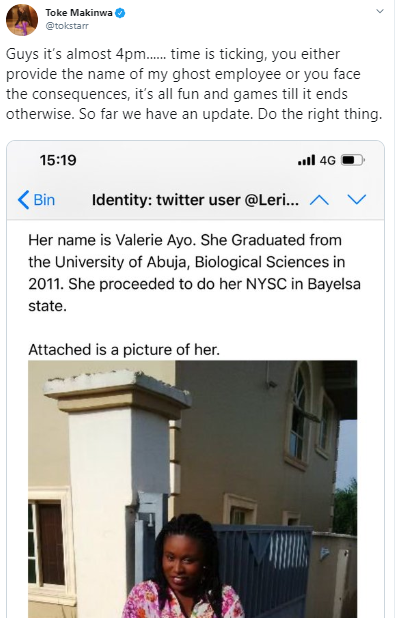Click the blue verified badge
Viewport: 397px width, 618px height.
[x=120, y=13]
